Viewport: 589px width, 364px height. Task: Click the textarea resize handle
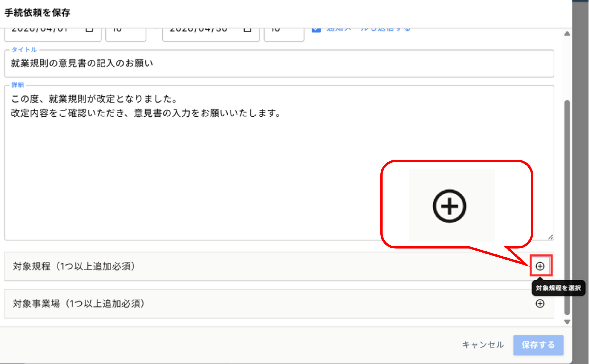550,237
